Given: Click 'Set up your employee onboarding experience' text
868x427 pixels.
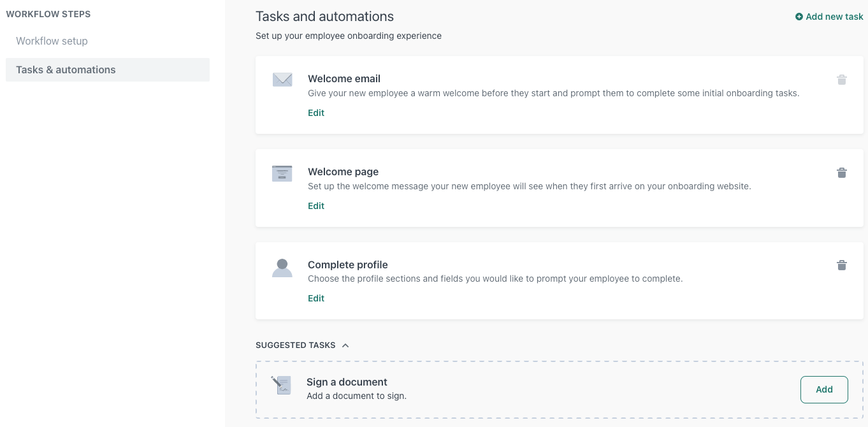Looking at the screenshot, I should pos(349,36).
